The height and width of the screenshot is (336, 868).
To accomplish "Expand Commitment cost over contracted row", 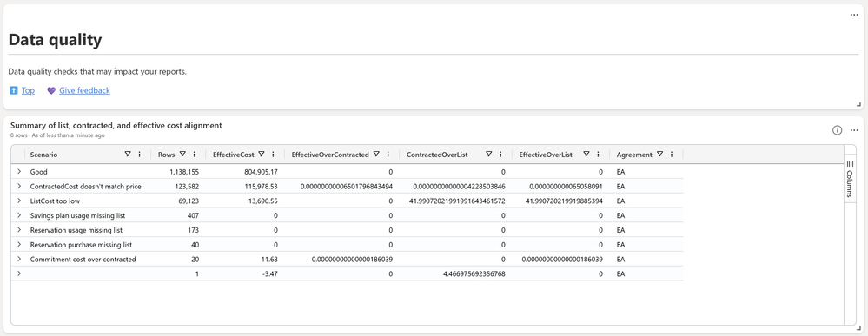I will click(19, 259).
